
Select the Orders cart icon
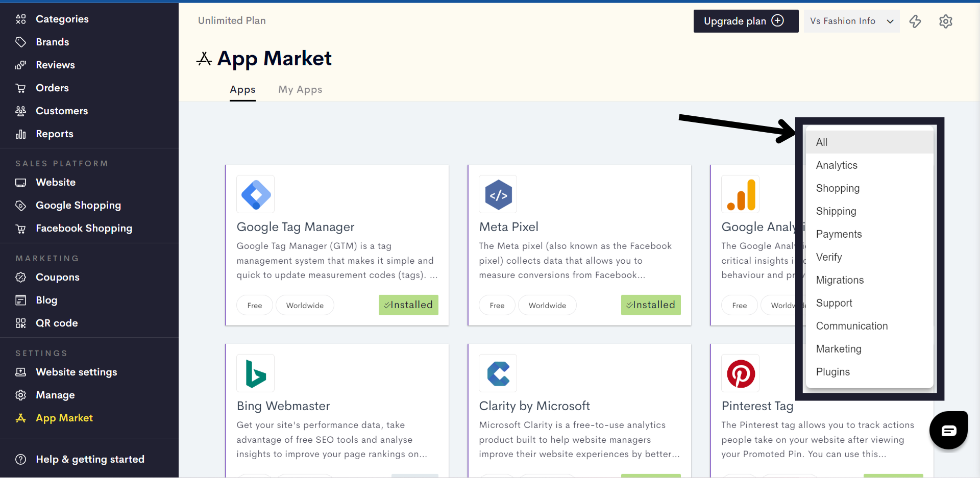click(x=21, y=88)
